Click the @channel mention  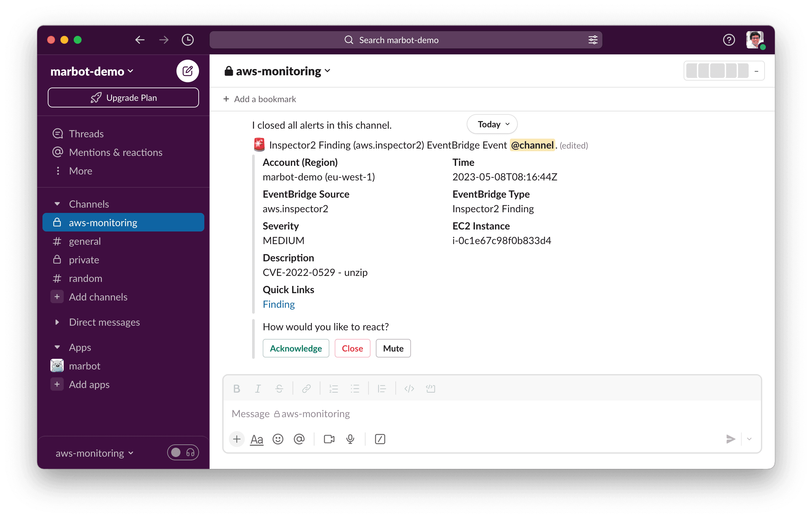[x=532, y=145]
